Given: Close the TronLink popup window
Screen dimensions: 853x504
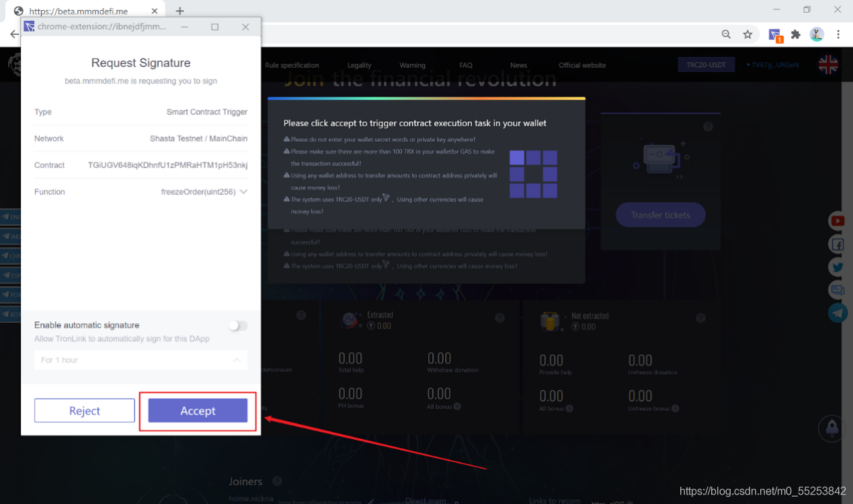Looking at the screenshot, I should coord(245,27).
